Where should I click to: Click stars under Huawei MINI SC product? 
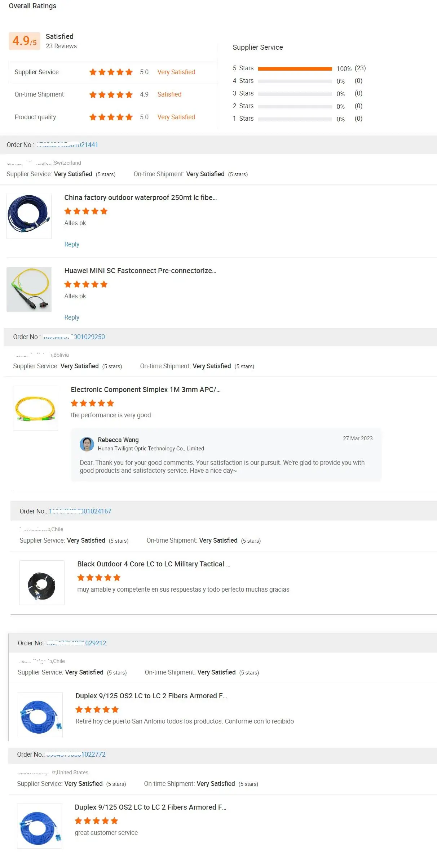point(86,284)
